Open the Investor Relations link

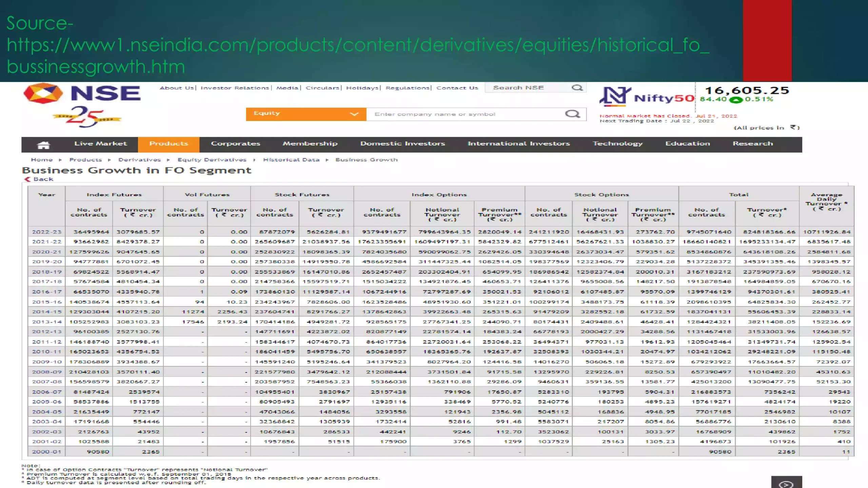point(235,88)
